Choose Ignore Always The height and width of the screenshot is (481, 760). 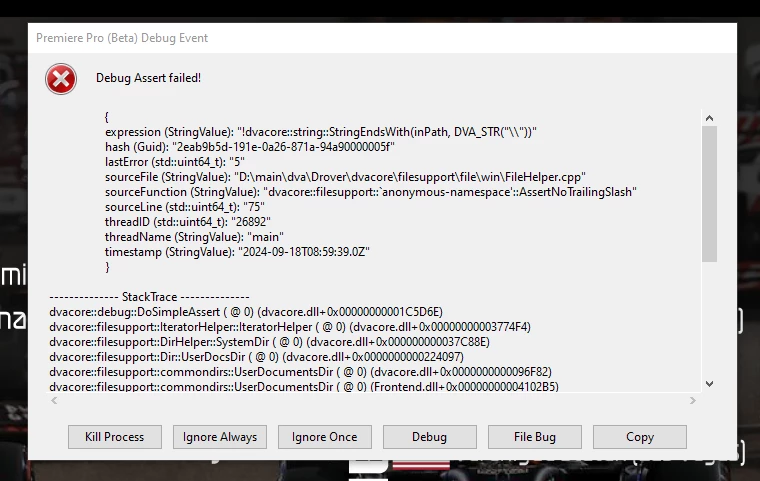tap(220, 437)
